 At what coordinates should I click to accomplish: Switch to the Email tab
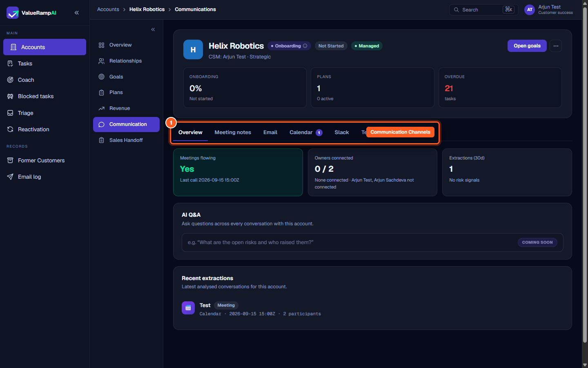click(270, 132)
